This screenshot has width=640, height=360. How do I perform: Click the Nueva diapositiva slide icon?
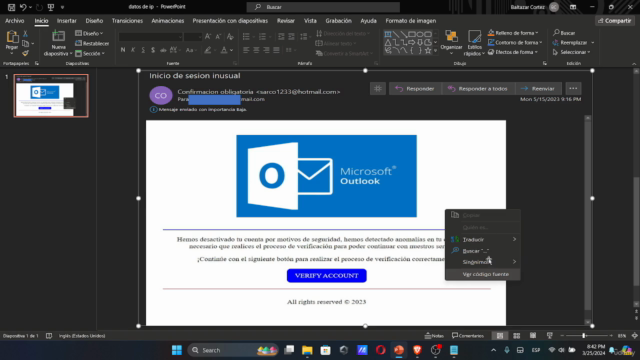pos(58,36)
